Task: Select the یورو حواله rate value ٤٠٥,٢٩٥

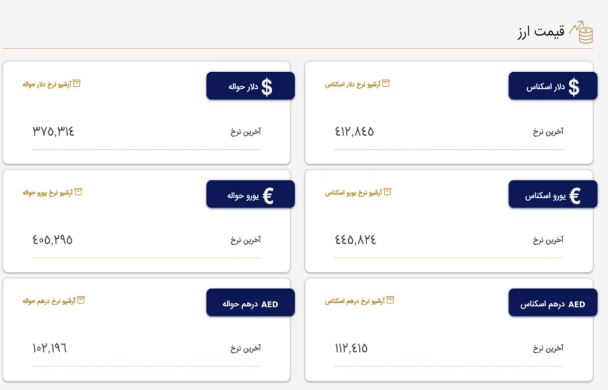Action: point(52,240)
